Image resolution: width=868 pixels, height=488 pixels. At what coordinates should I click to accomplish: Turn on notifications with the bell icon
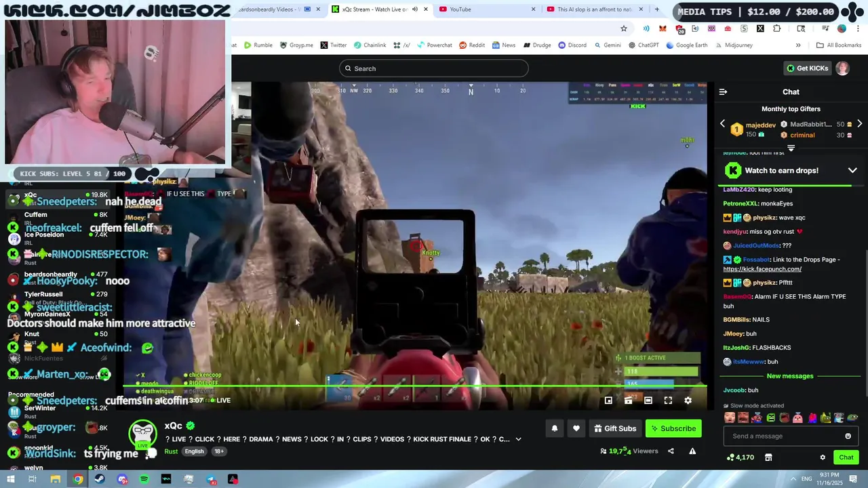pos(555,428)
